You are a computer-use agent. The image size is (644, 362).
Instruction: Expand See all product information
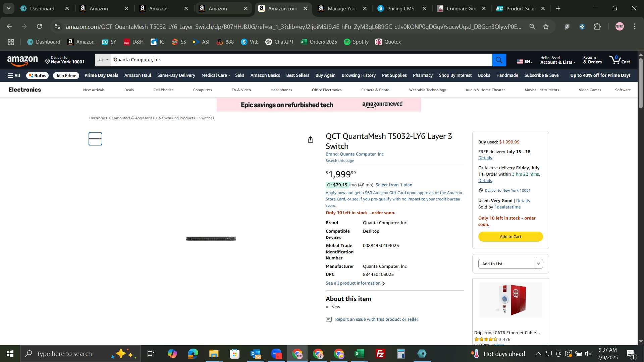coord(355,283)
